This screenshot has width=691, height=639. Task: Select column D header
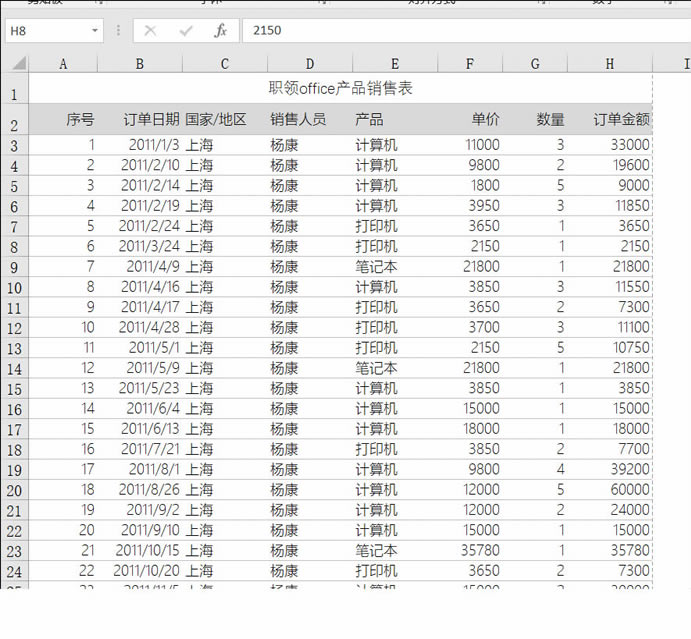(x=310, y=64)
